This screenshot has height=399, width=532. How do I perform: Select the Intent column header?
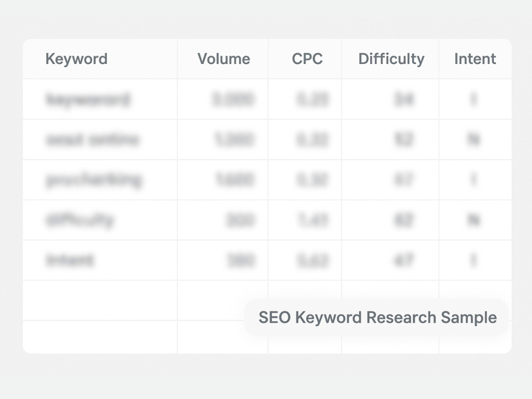pos(475,59)
